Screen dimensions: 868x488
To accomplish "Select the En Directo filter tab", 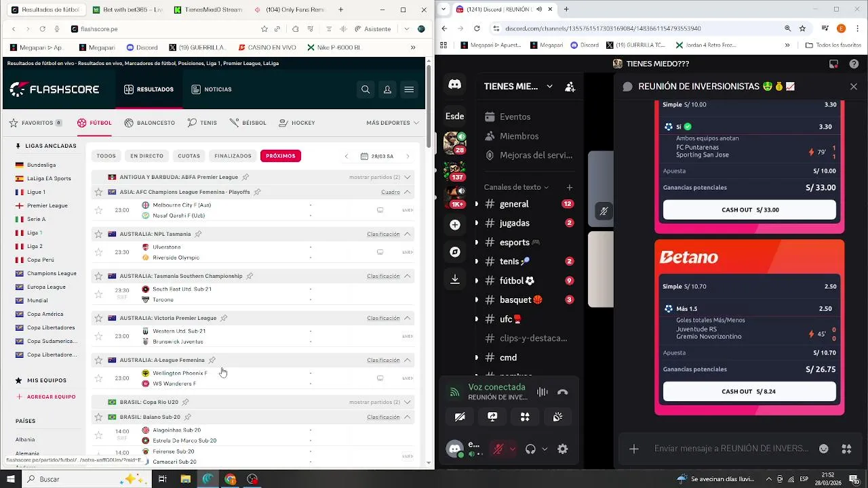I will [x=147, y=156].
